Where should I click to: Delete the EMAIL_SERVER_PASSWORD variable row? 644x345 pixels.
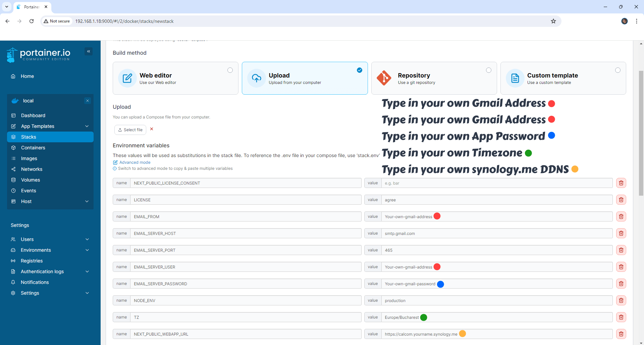click(621, 284)
